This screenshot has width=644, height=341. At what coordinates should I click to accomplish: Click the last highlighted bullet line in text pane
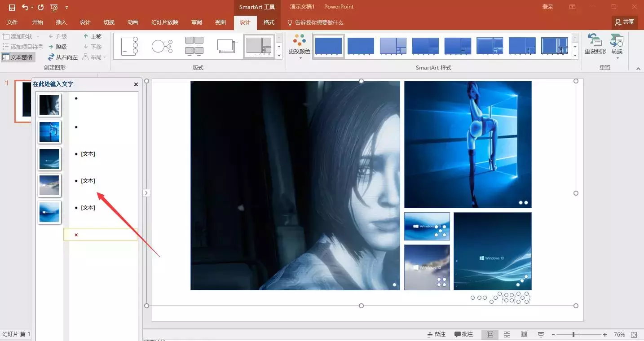click(100, 234)
